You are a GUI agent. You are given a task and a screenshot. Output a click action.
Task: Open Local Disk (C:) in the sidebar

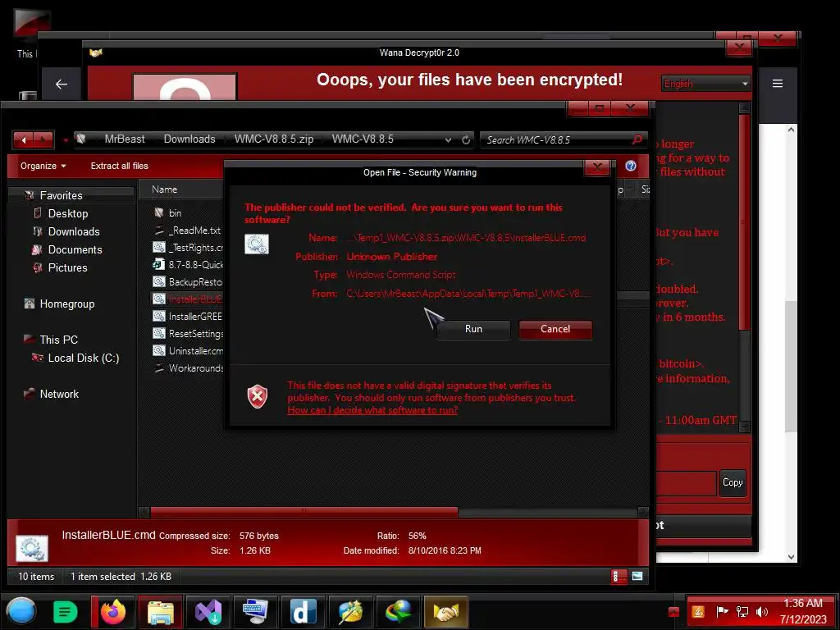[x=83, y=358]
